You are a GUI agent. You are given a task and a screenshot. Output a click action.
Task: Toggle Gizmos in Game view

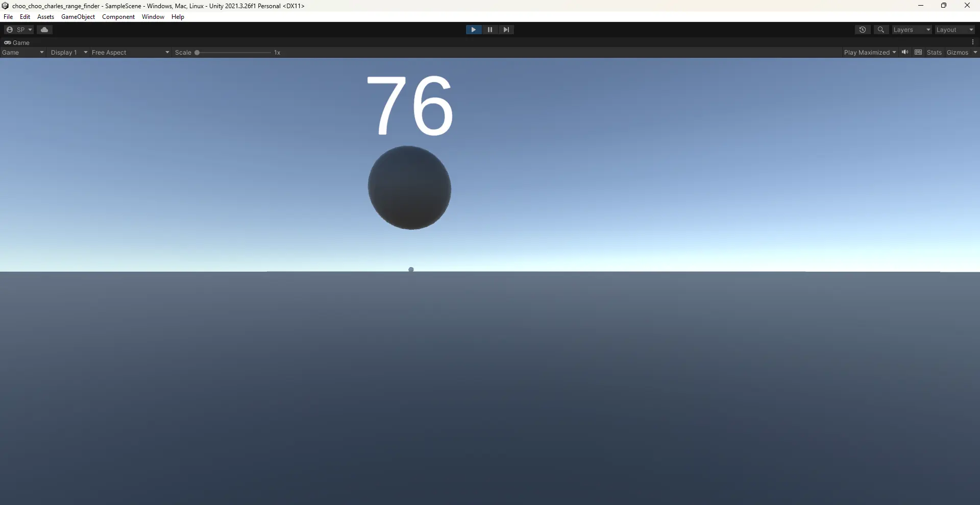point(957,53)
